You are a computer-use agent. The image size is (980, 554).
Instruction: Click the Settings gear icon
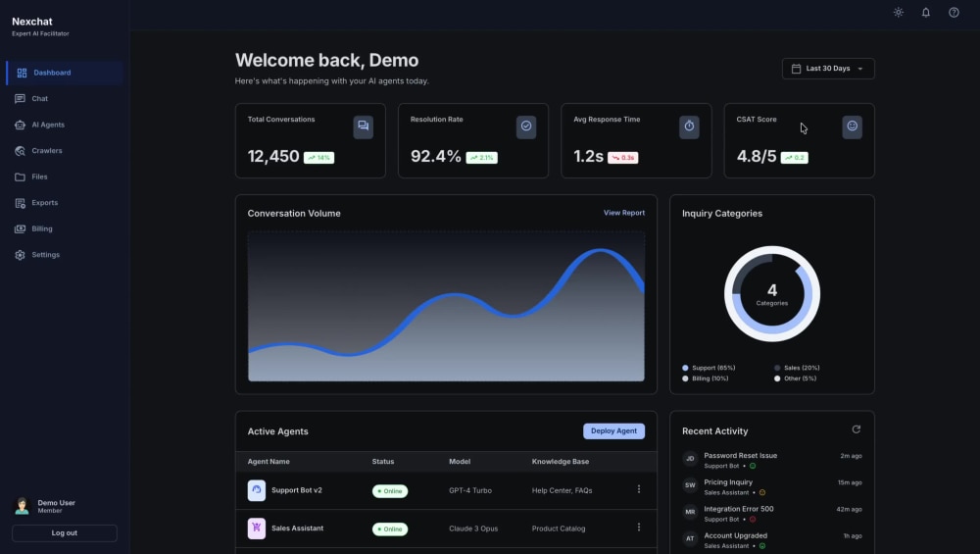pyautogui.click(x=20, y=255)
